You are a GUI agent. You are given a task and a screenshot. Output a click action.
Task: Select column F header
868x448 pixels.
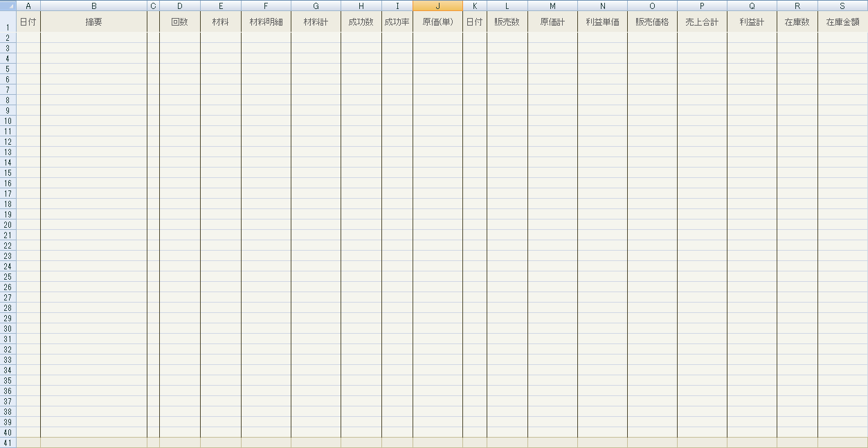[x=266, y=6]
